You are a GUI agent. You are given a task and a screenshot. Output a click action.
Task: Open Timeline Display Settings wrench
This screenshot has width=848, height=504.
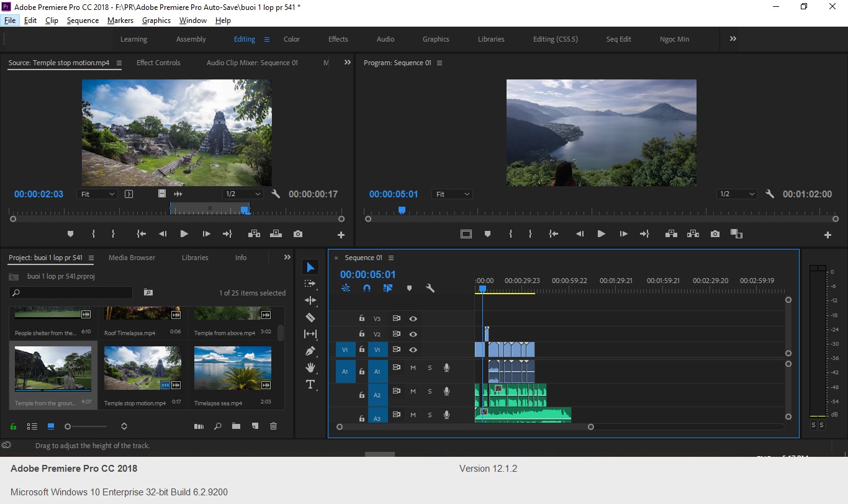[430, 288]
